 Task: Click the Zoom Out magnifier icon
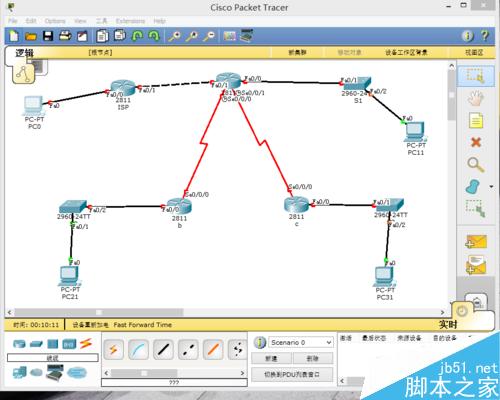(209, 36)
